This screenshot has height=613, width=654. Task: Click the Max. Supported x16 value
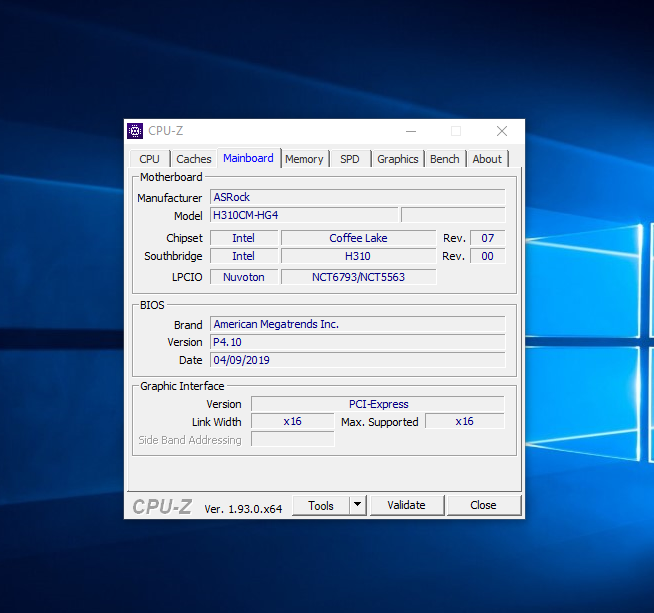(465, 422)
